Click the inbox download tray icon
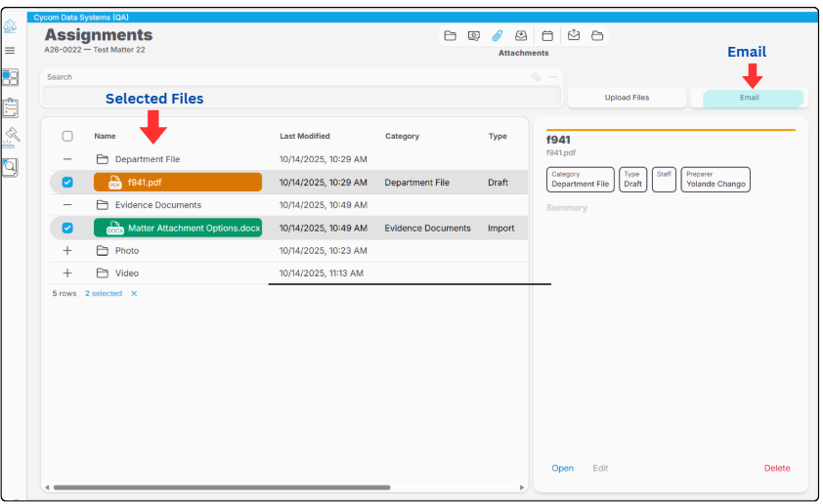The width and height of the screenshot is (823, 504). click(521, 36)
